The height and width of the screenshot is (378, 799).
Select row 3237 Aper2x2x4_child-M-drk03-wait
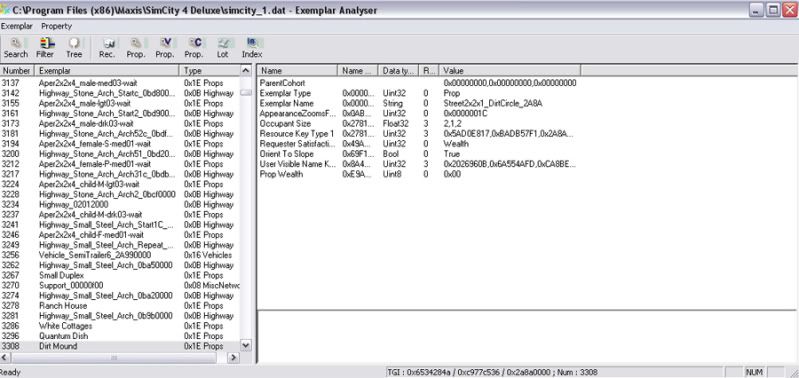[x=120, y=214]
